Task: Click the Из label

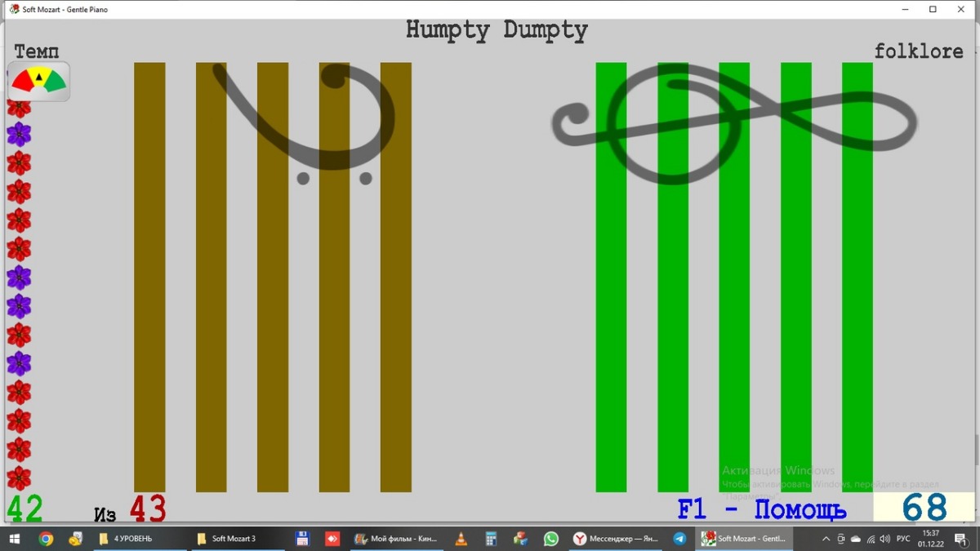Action: [x=105, y=514]
